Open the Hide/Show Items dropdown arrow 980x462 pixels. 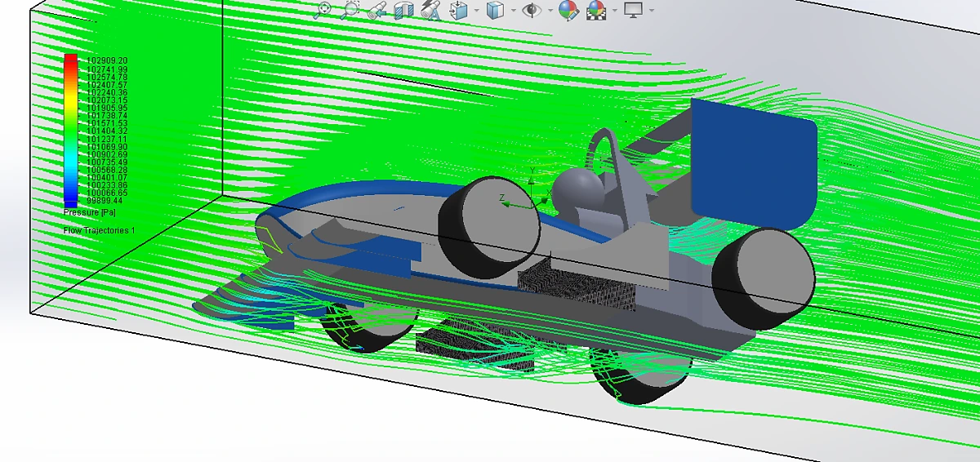pos(550,11)
